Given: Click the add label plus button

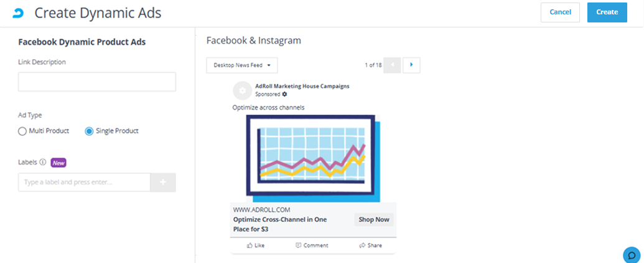Looking at the screenshot, I should pyautogui.click(x=163, y=183).
